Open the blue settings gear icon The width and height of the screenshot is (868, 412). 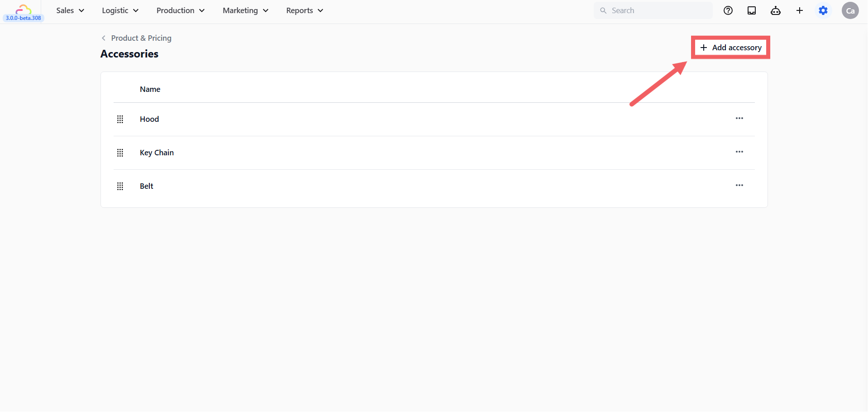(x=823, y=10)
